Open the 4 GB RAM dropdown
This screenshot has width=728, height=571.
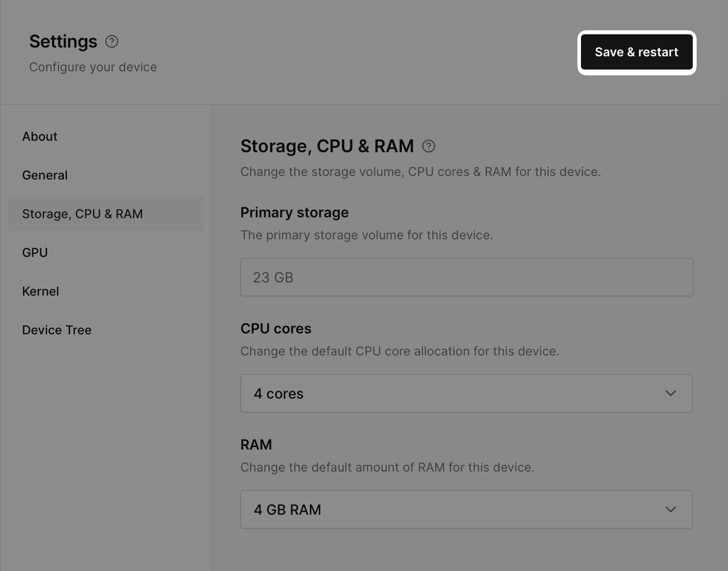pyautogui.click(x=466, y=509)
